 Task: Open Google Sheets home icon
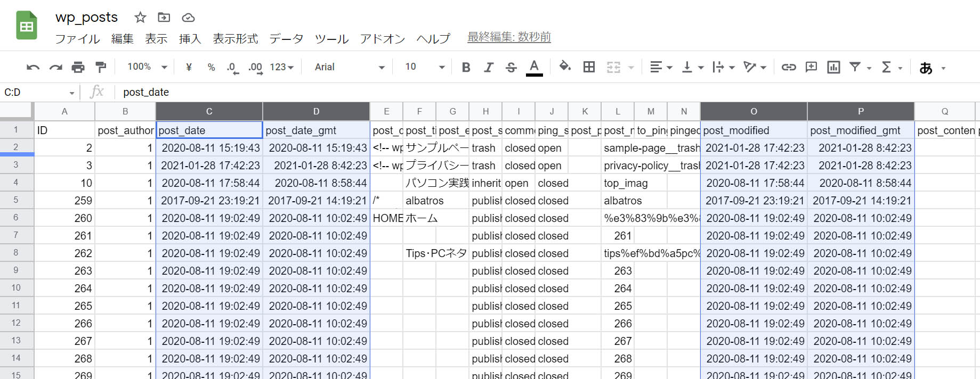click(26, 25)
